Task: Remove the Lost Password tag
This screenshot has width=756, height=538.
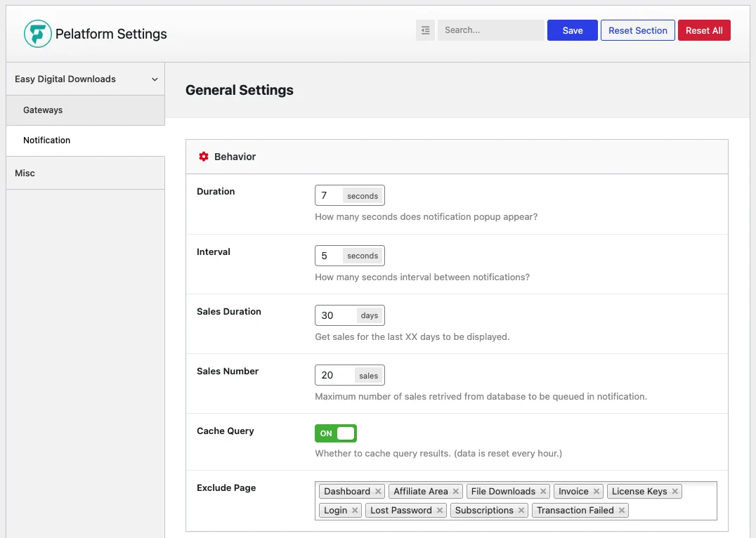Action: click(440, 510)
